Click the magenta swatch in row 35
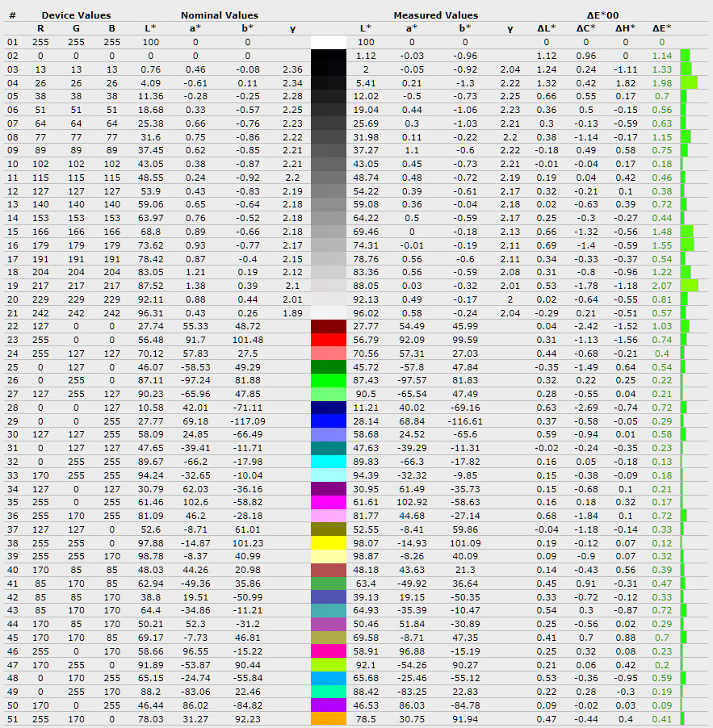Image resolution: width=713 pixels, height=728 pixels. (328, 502)
